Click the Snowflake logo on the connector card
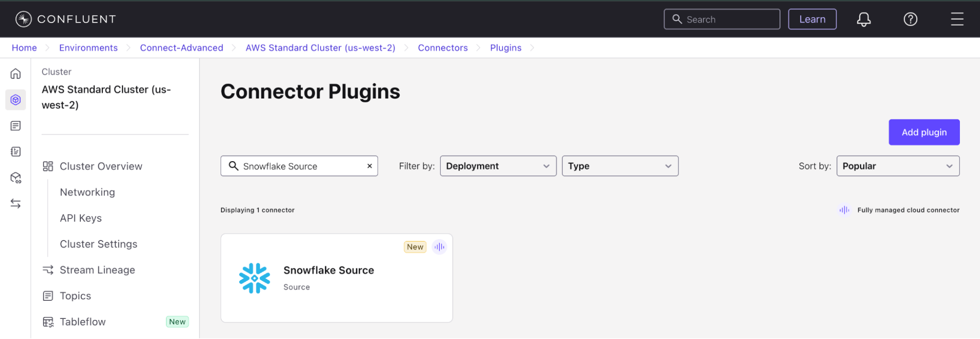980x339 pixels. [x=254, y=278]
